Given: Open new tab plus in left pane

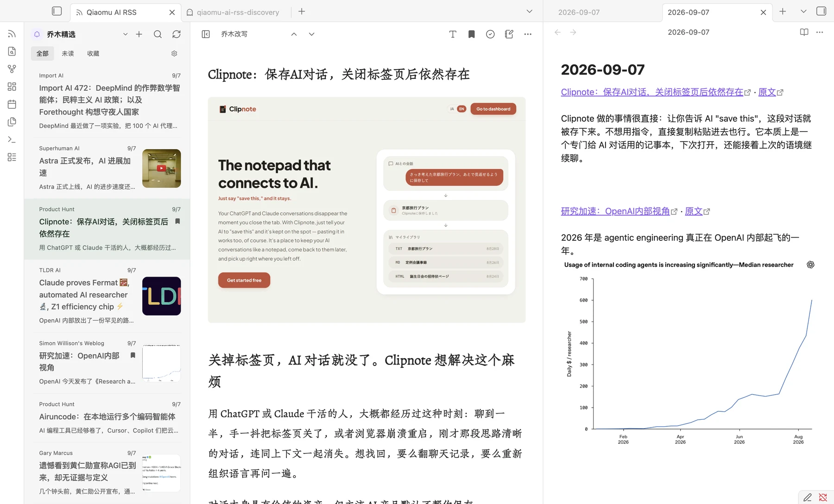Looking at the screenshot, I should pyautogui.click(x=302, y=12).
